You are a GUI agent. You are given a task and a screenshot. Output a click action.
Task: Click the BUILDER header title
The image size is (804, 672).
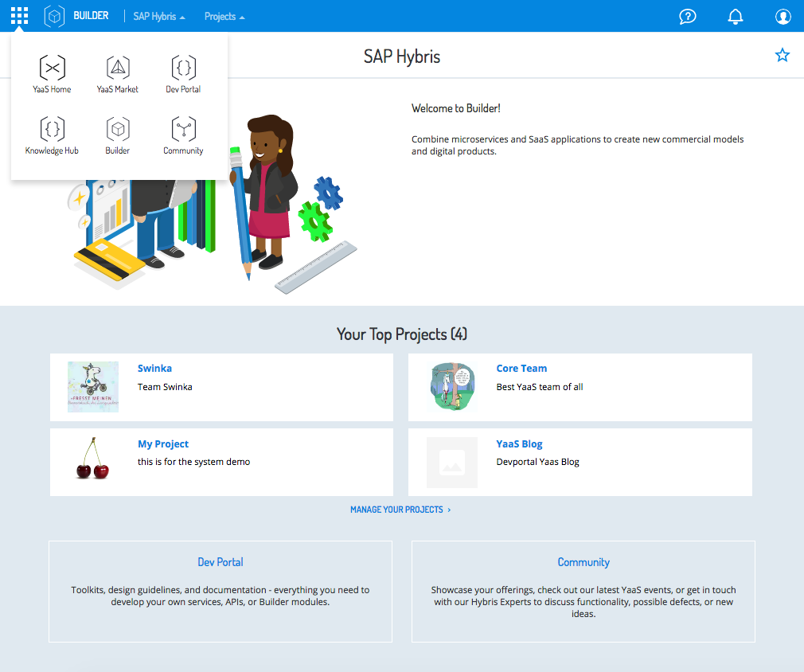tap(91, 16)
